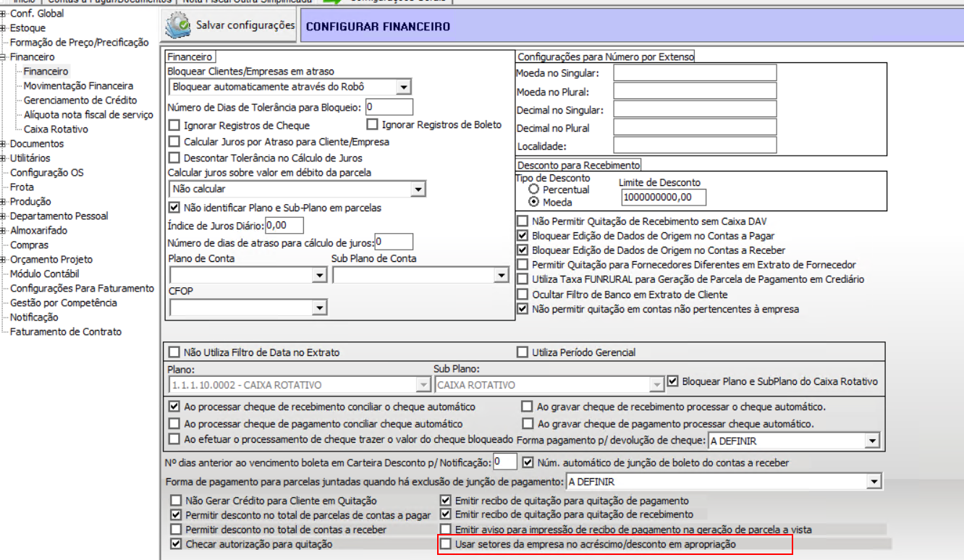
Task: Enable Utiliza Taxa FUNRURAL checkbox
Action: (522, 279)
